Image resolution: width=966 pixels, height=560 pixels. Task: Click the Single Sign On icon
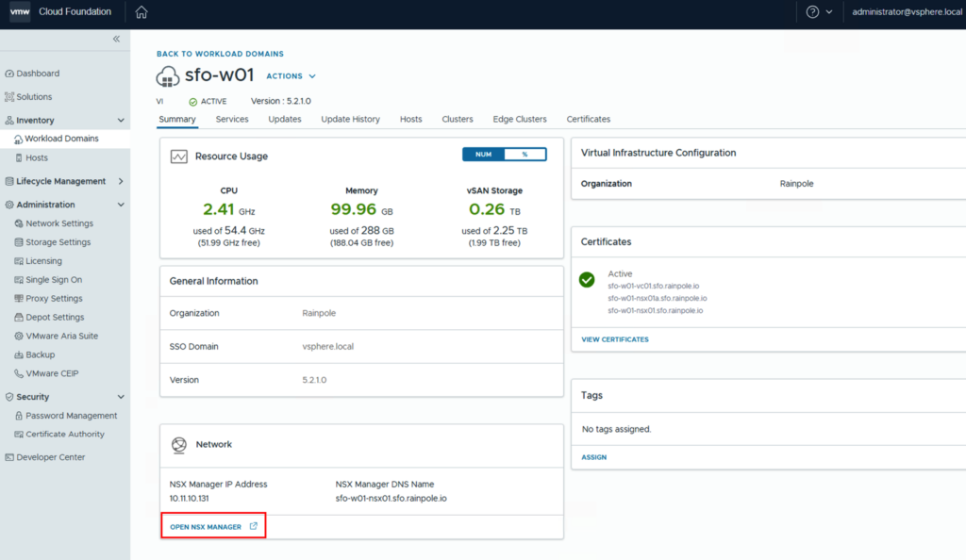point(19,280)
